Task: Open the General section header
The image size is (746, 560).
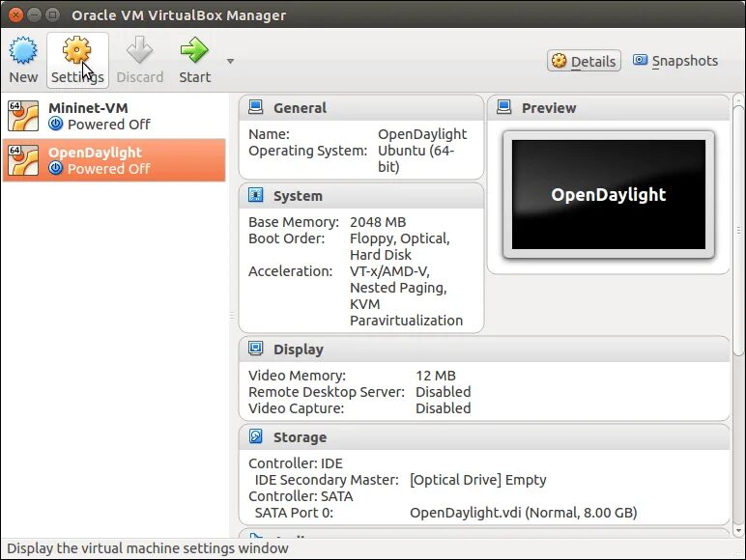Action: [x=361, y=108]
